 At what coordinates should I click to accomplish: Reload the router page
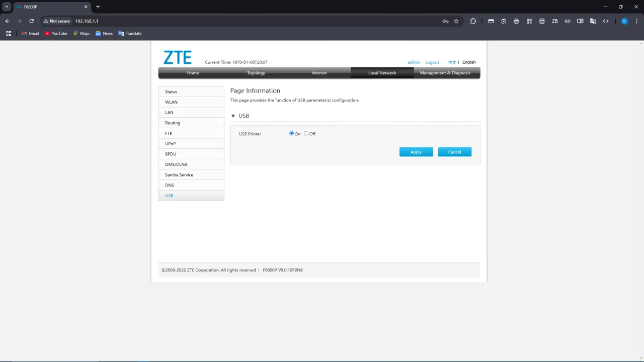(x=31, y=21)
